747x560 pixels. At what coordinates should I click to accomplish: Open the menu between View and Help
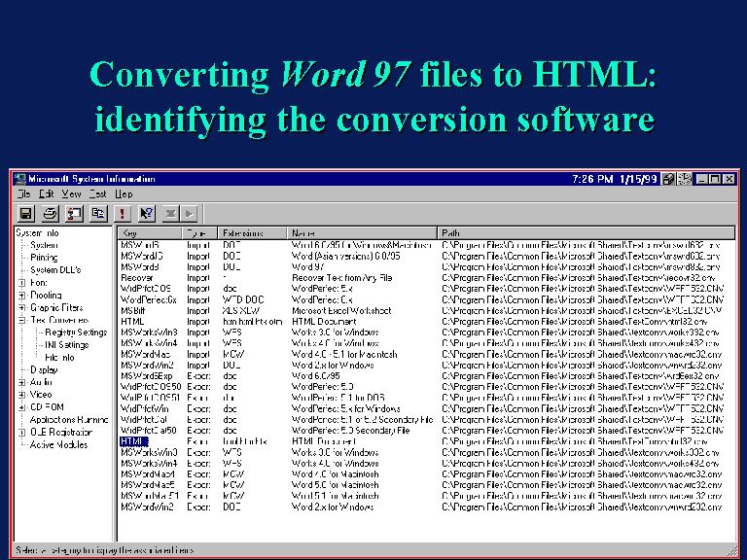click(97, 193)
